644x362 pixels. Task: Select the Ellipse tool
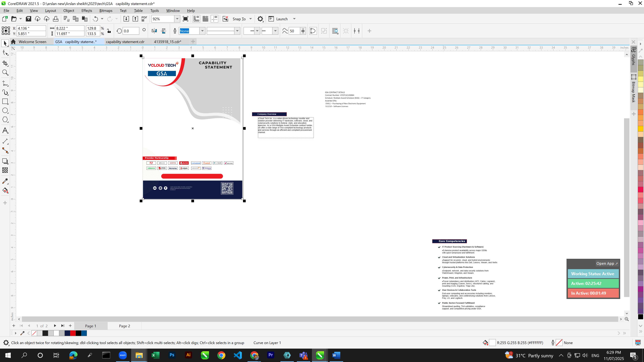5,110
